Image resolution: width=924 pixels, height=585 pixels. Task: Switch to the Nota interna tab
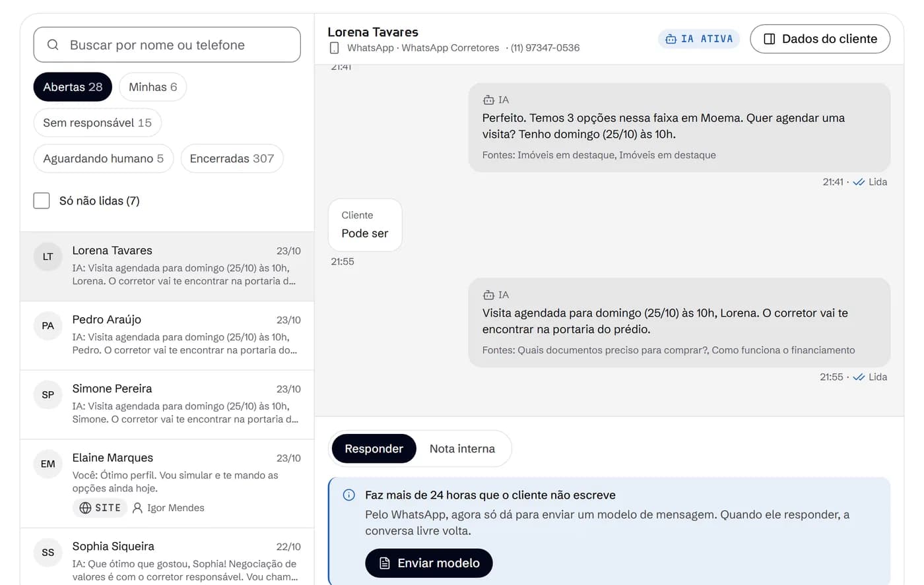tap(462, 448)
